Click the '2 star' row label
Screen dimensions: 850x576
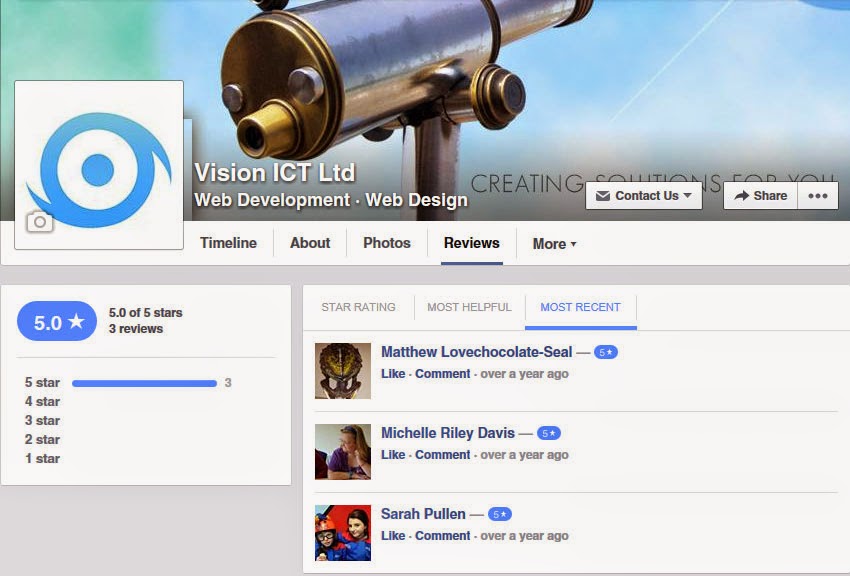coord(42,439)
